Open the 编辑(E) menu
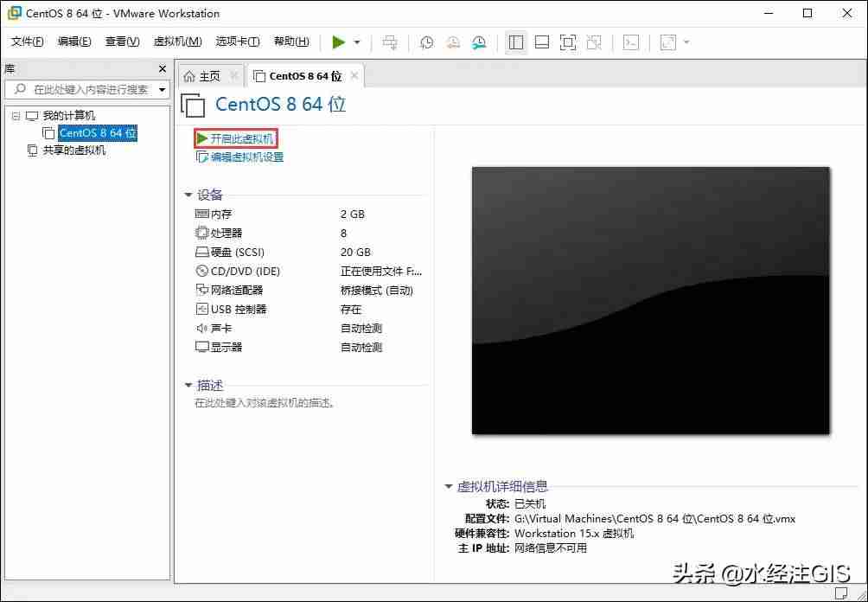The image size is (868, 602). pos(74,42)
